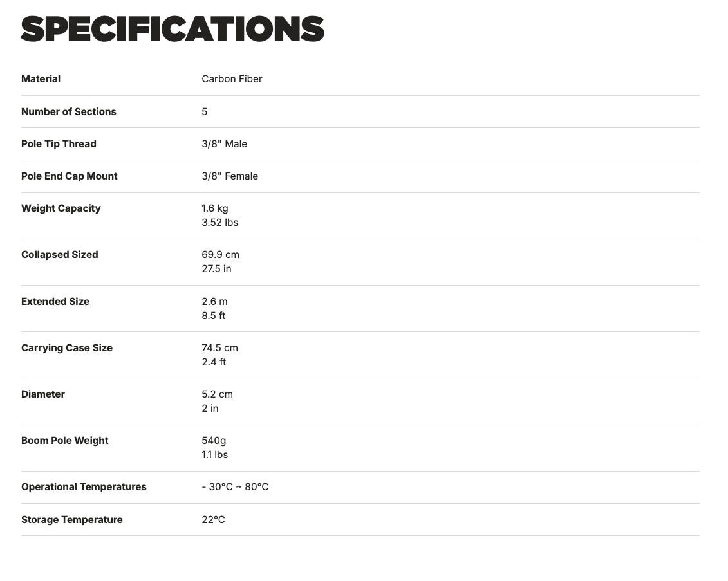
Task: Click the Extended Size label
Action: pyautogui.click(x=55, y=302)
